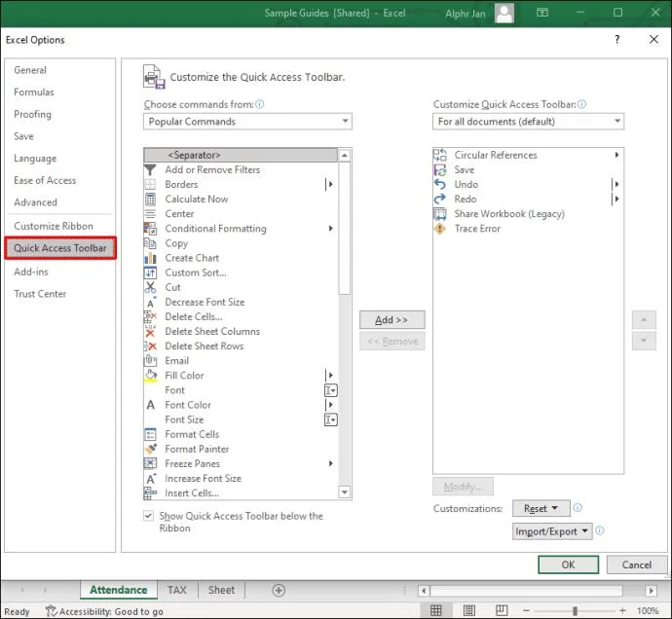Click the Conditional Formatting icon
672x619 pixels.
click(150, 229)
